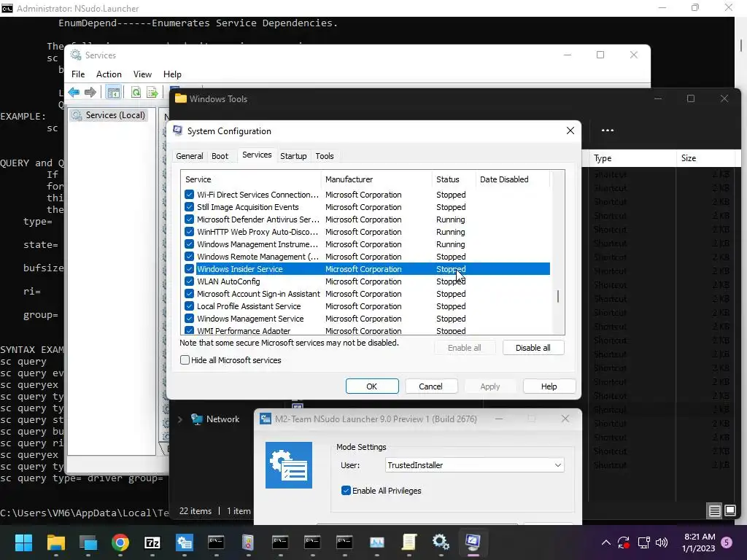Open File Explorer from the taskbar
This screenshot has width=747, height=560.
[x=55, y=542]
